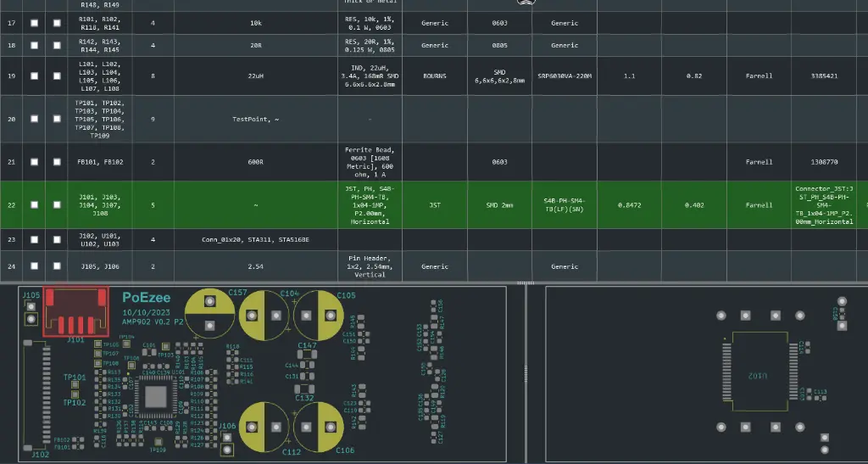The width and height of the screenshot is (868, 464).
Task: Select the C157 capacitor on the board
Action: (x=210, y=314)
